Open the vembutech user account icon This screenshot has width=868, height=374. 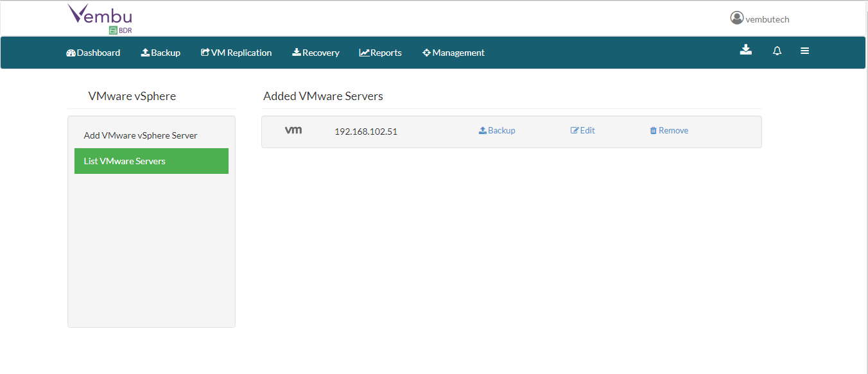pyautogui.click(x=736, y=18)
